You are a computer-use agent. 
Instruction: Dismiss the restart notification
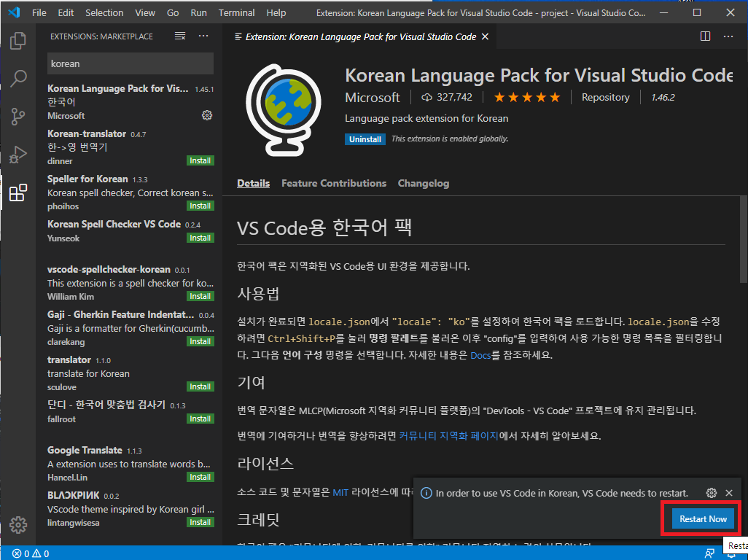click(729, 493)
